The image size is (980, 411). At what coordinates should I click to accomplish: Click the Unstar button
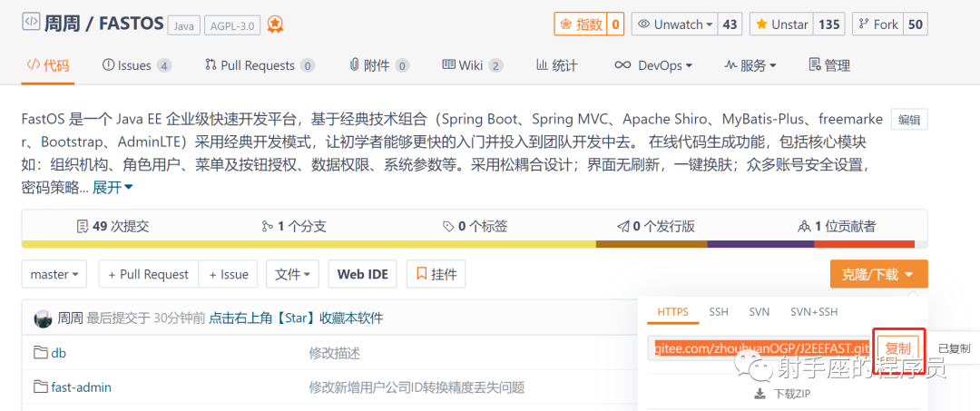(x=781, y=24)
